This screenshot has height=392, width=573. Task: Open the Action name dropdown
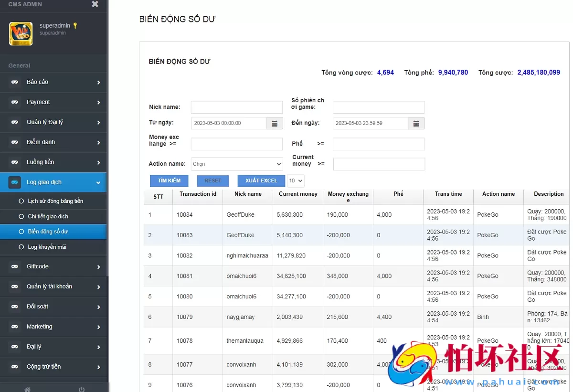pyautogui.click(x=236, y=164)
